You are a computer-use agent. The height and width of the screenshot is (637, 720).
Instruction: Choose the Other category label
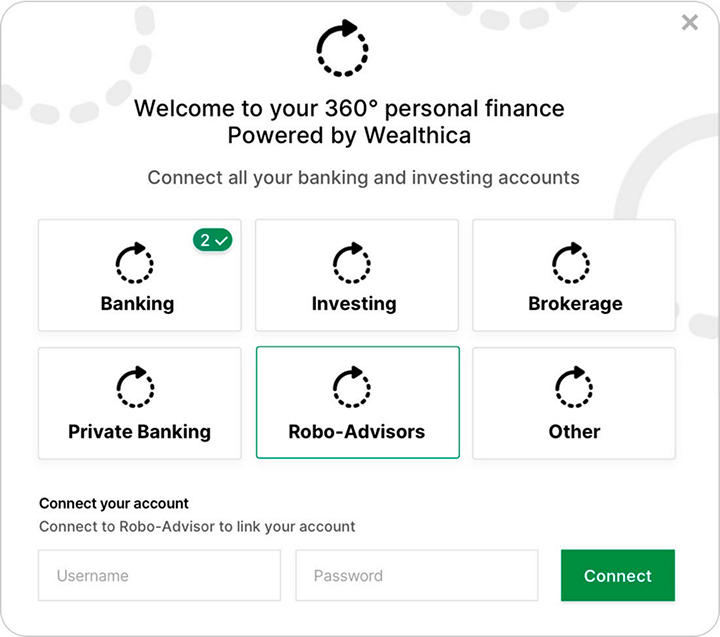pos(574,432)
